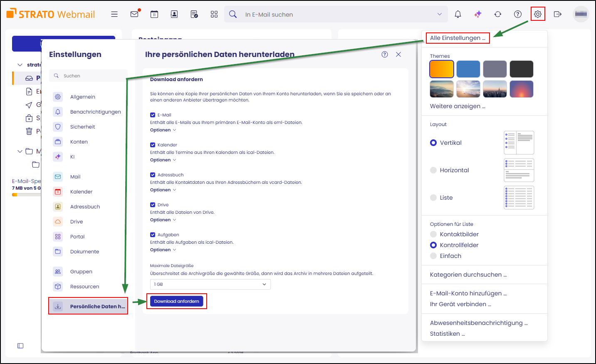Click the refresh icon in the toolbar
This screenshot has height=364, width=596.
coord(498,14)
